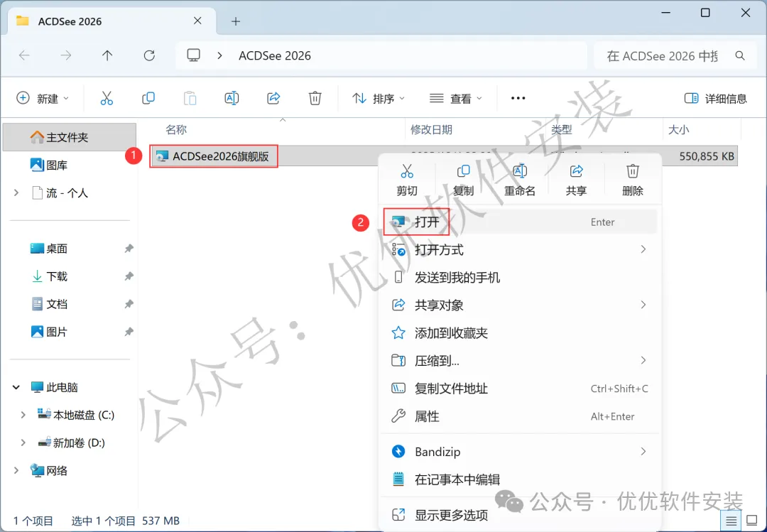Select 属性 in the context menu

[519, 416]
